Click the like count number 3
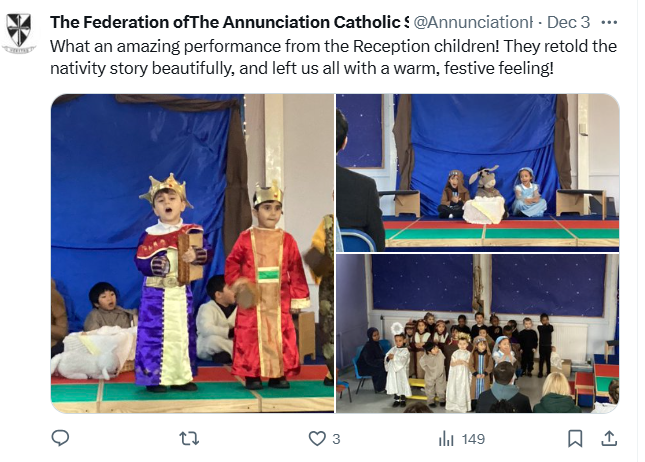 337,439
